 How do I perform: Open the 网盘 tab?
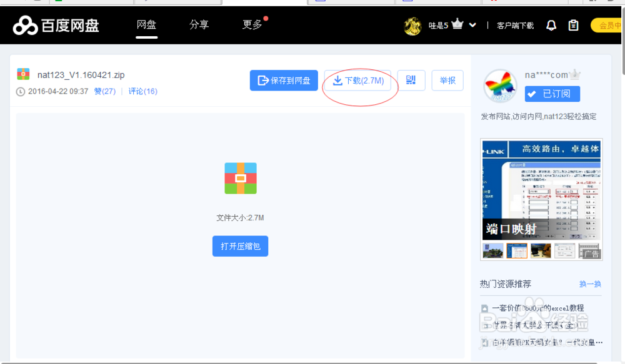click(146, 25)
